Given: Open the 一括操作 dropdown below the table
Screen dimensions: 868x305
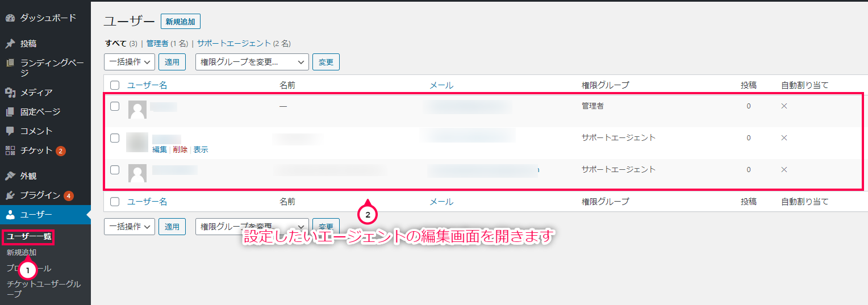Looking at the screenshot, I should coord(130,226).
